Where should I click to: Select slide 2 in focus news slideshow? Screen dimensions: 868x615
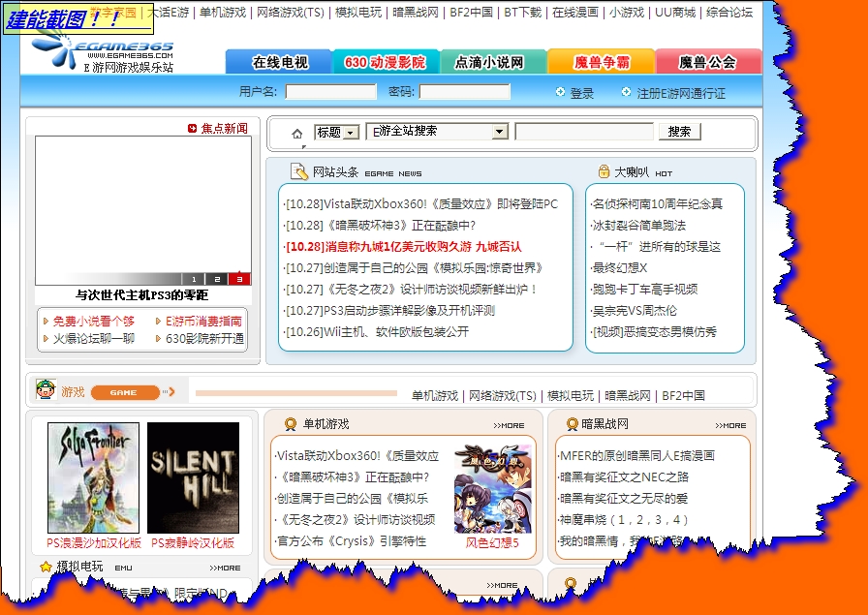[x=216, y=279]
